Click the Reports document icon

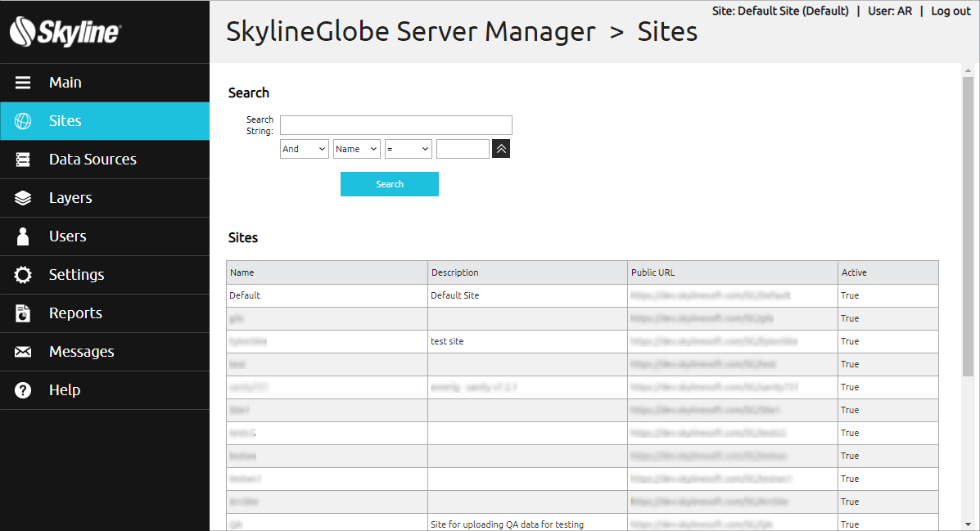point(23,313)
